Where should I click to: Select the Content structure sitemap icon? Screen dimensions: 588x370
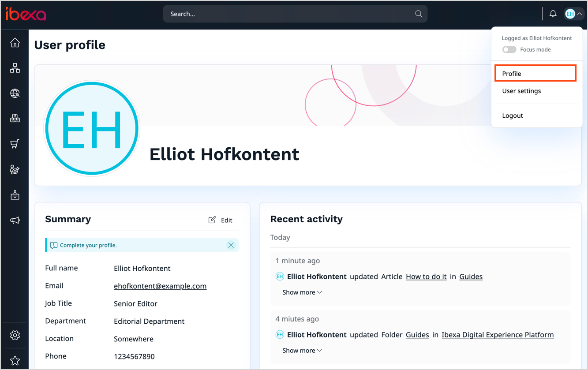[15, 68]
